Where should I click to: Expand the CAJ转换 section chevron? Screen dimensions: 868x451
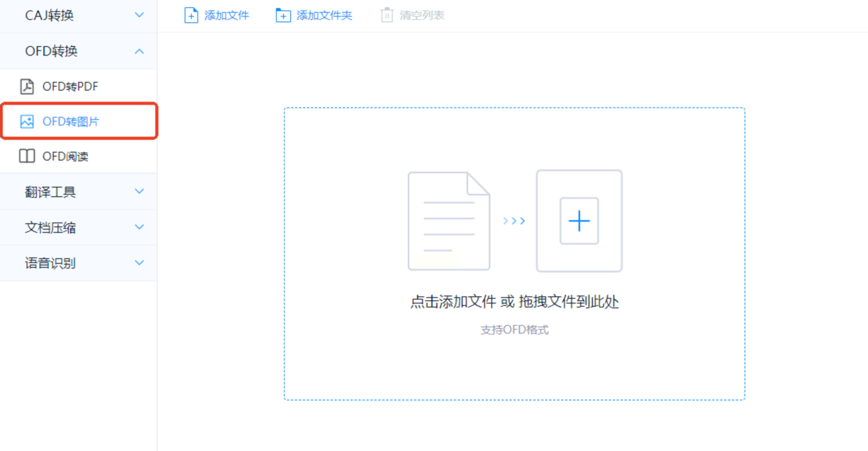pos(139,15)
